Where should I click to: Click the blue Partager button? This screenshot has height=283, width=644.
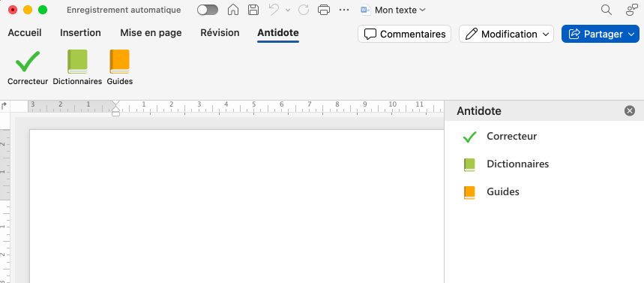pos(601,34)
